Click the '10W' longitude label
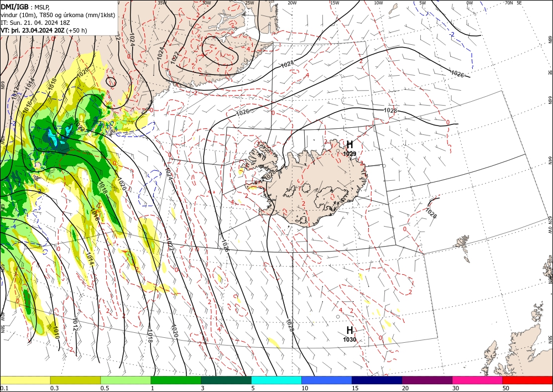Screen dimensions: 553x392 click(x=378, y=3)
